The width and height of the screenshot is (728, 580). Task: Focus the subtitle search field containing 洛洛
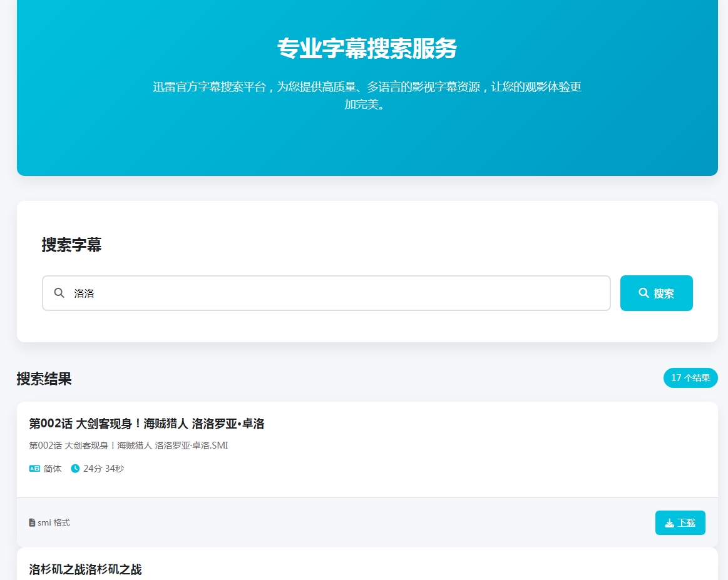click(326, 293)
